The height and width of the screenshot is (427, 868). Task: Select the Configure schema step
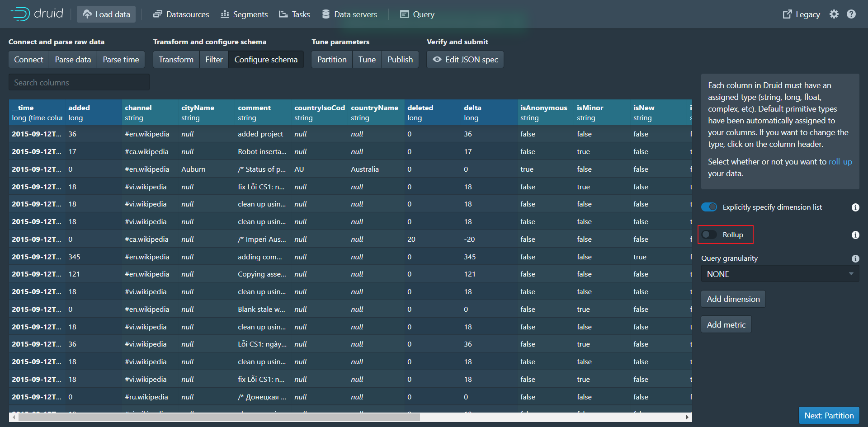(x=266, y=59)
